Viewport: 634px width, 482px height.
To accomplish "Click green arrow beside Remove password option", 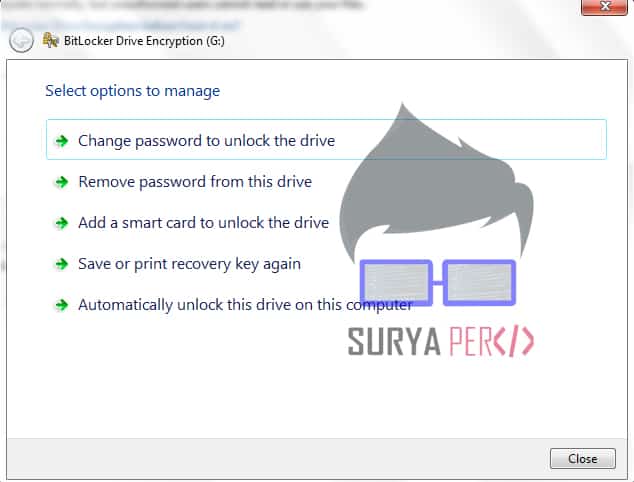I will 61,182.
